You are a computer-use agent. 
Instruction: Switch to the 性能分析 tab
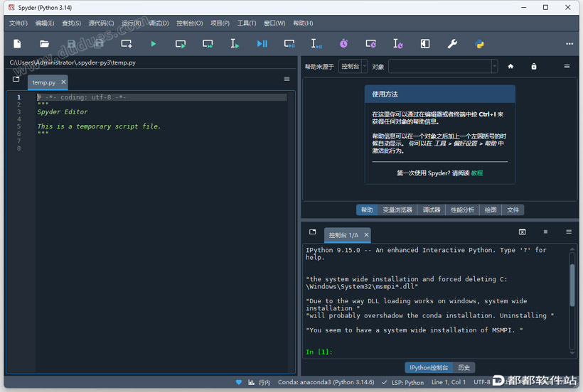click(x=463, y=210)
